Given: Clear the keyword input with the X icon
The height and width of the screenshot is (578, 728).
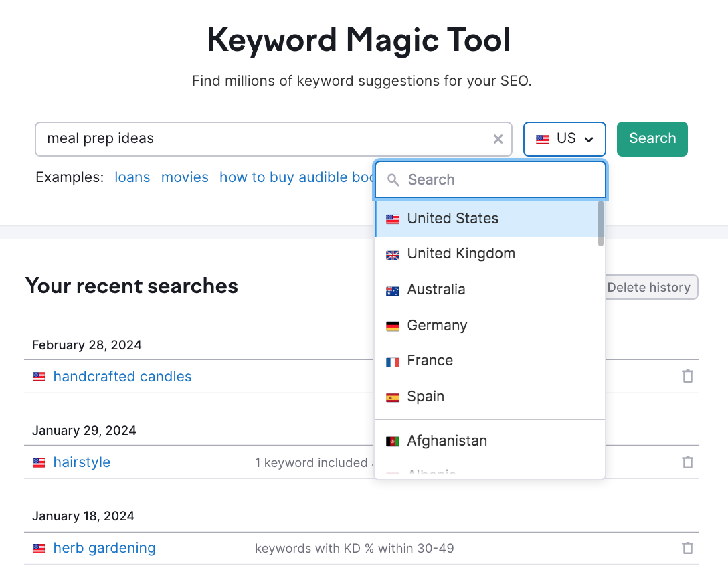Looking at the screenshot, I should [498, 139].
